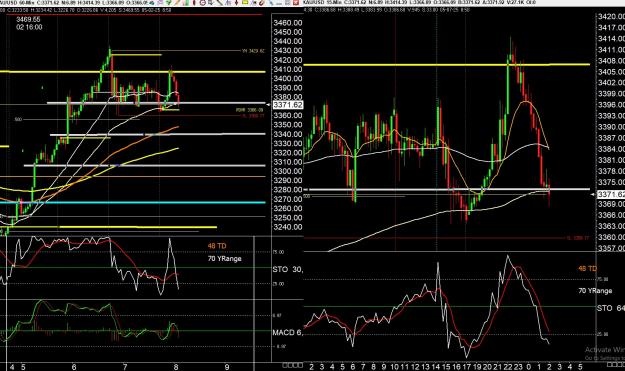The image size is (625, 371).
Task: Click the 3399 price label on right chart axis
Action: (x=611, y=94)
